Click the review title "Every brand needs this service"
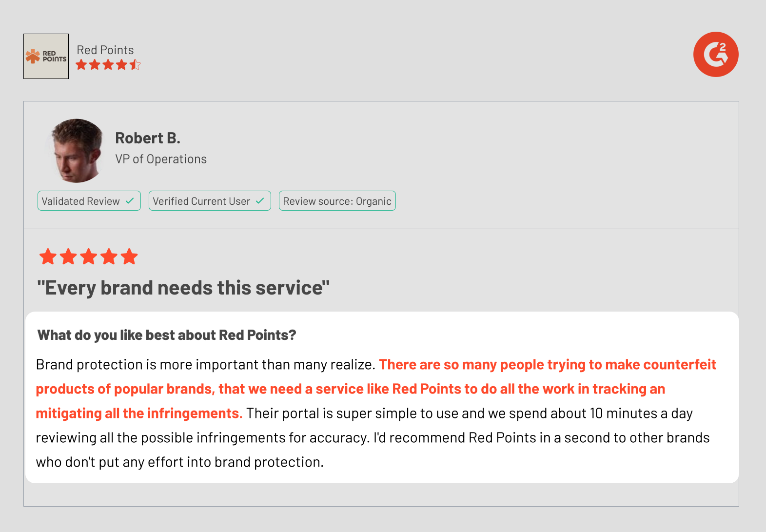This screenshot has width=766, height=532. click(x=183, y=288)
